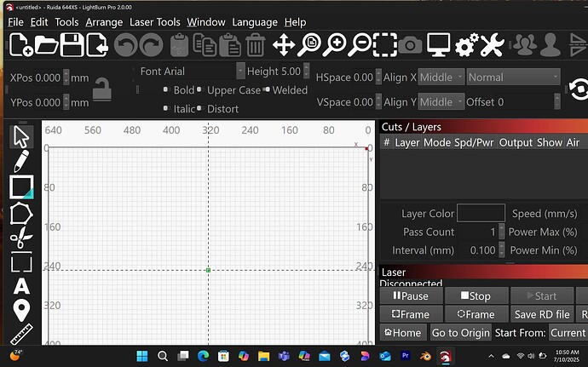
Task: Import a file with the arrow document icon
Action: pyautogui.click(x=97, y=45)
